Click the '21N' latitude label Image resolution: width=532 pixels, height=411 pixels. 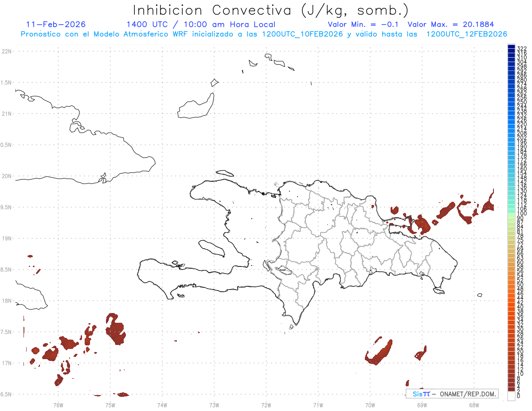(6, 114)
